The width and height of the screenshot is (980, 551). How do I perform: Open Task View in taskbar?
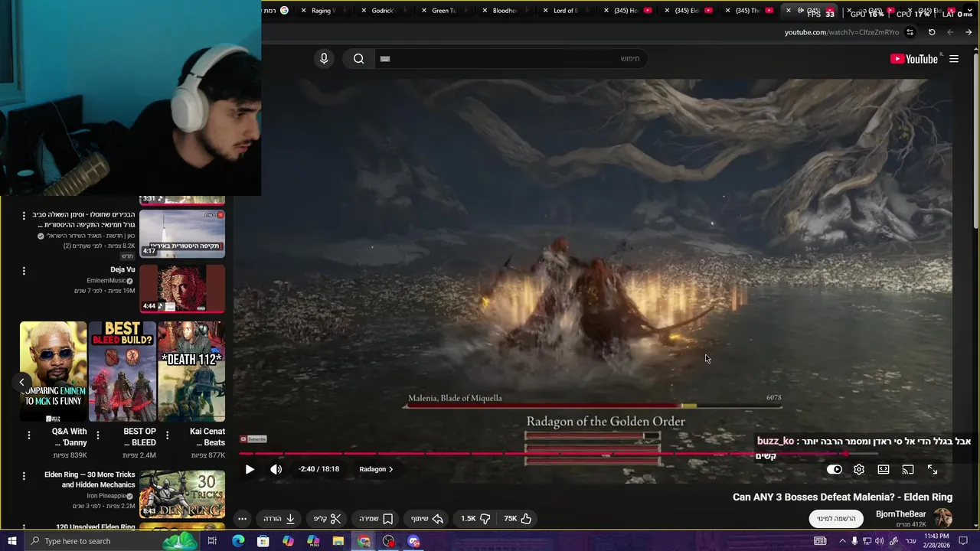(x=212, y=541)
